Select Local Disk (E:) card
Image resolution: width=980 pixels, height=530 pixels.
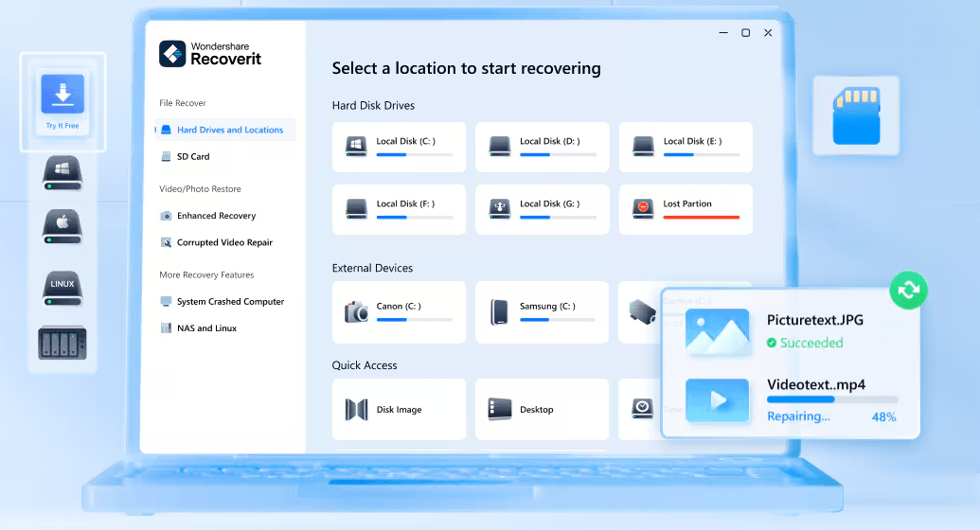point(686,147)
